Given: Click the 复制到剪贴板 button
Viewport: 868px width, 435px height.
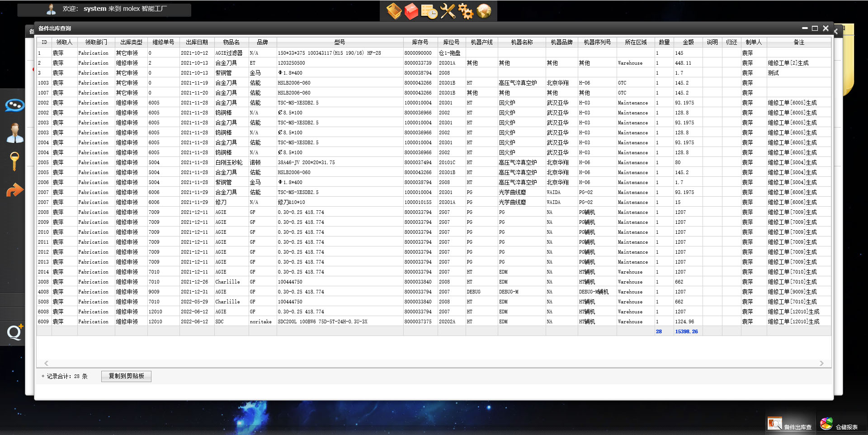Looking at the screenshot, I should pyautogui.click(x=126, y=376).
